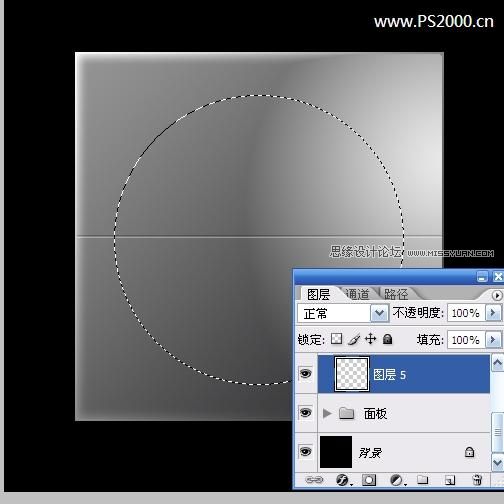Open the 不透明度 slider arrow

pyautogui.click(x=493, y=313)
